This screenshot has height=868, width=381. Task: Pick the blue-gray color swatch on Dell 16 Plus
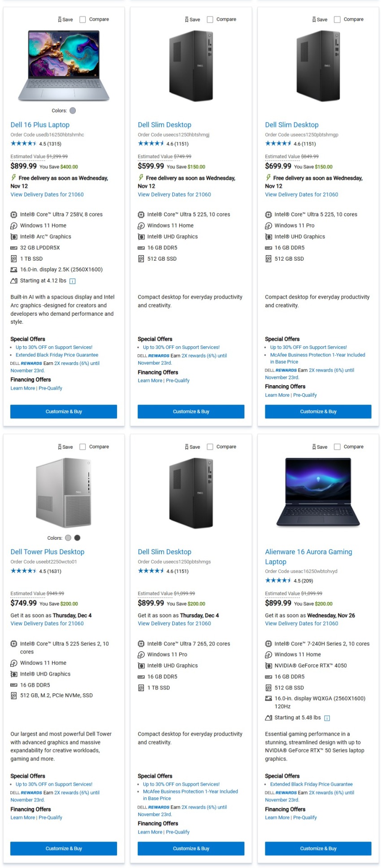tap(73, 111)
